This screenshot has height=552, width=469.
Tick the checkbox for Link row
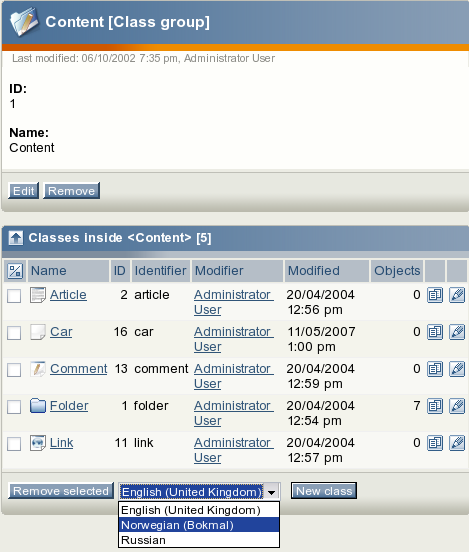tap(14, 444)
